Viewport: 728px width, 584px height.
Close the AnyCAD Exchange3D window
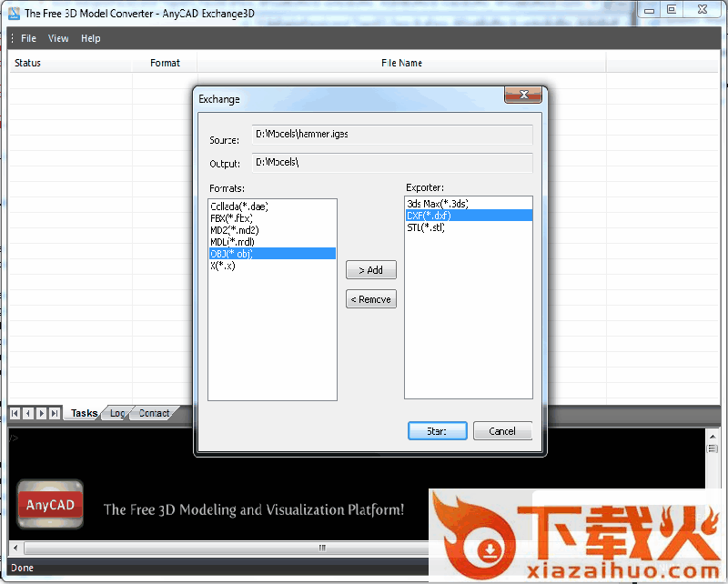703,10
